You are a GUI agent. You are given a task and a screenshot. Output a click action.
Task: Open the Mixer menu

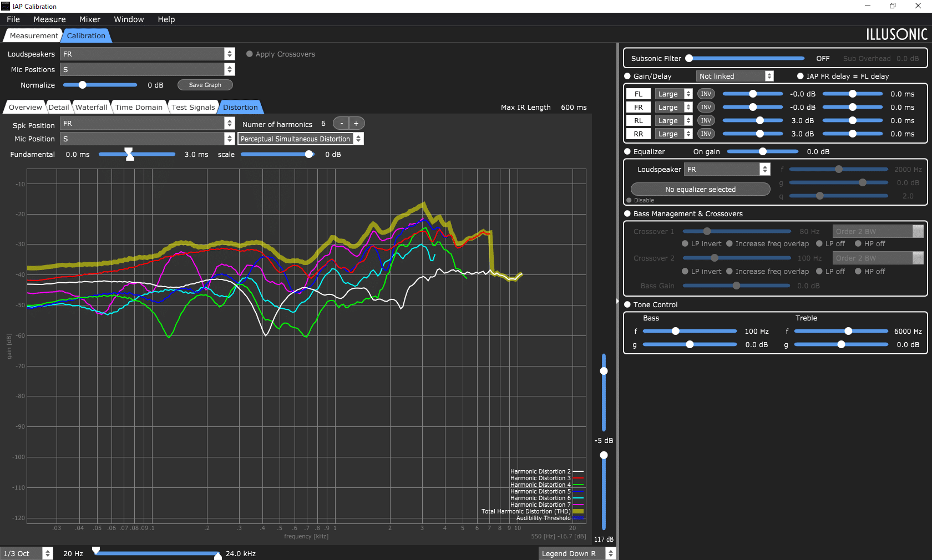tap(90, 19)
